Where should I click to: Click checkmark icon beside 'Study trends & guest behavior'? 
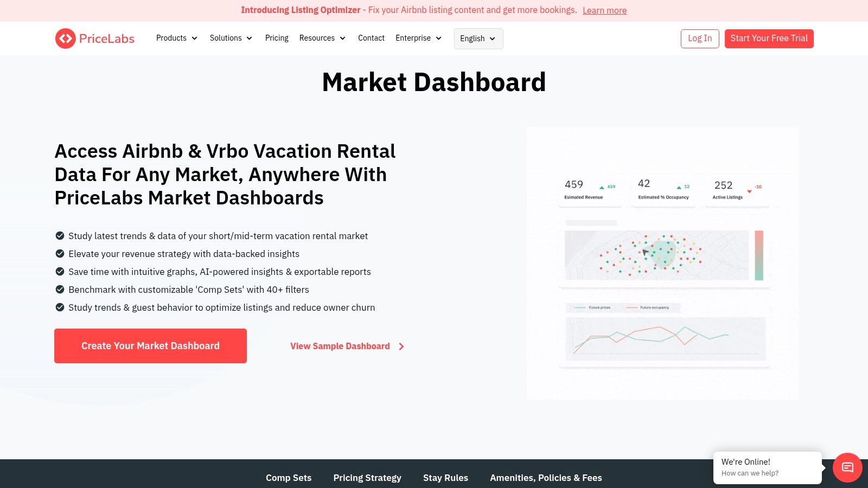click(x=60, y=307)
